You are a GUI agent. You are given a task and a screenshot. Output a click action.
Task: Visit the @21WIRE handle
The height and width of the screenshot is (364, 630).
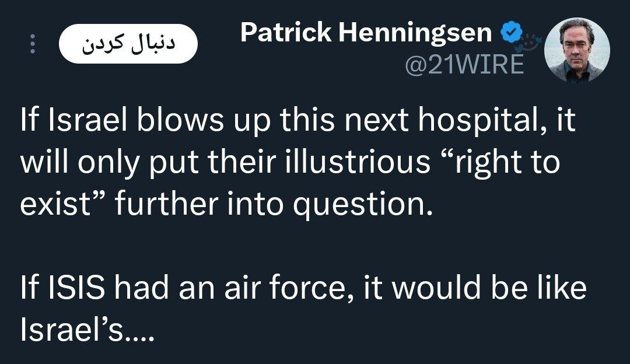click(x=464, y=66)
